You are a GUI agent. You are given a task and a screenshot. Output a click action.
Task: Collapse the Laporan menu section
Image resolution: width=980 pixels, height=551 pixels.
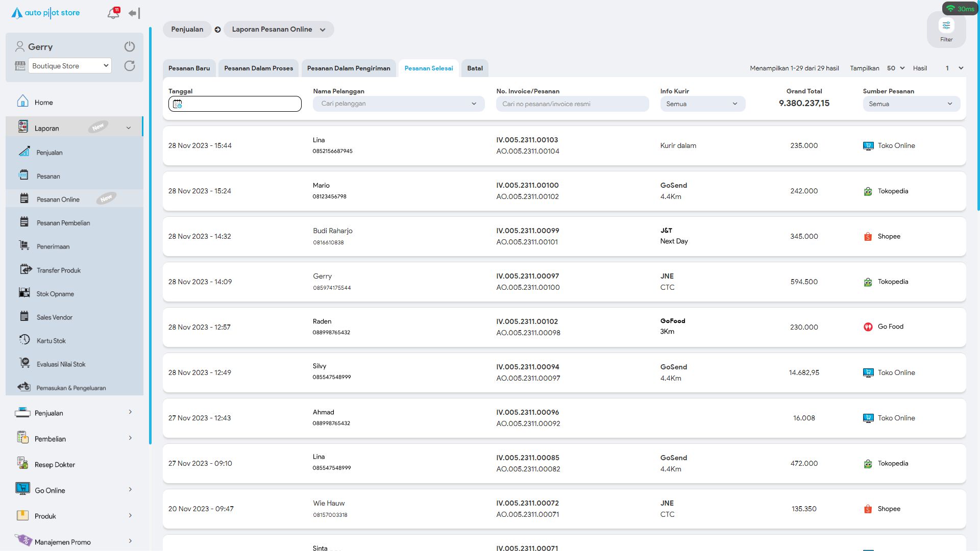[x=128, y=128]
